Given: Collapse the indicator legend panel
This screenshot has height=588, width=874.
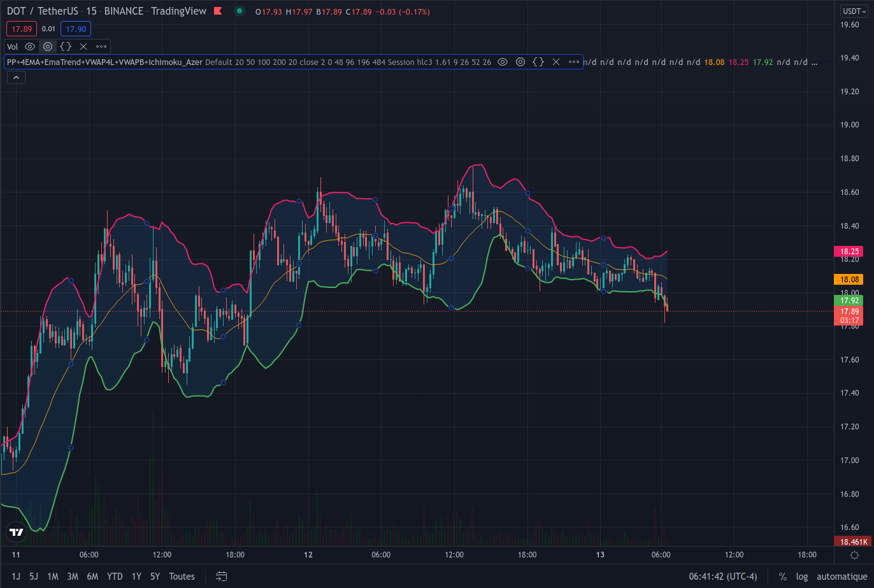Looking at the screenshot, I should coord(15,77).
